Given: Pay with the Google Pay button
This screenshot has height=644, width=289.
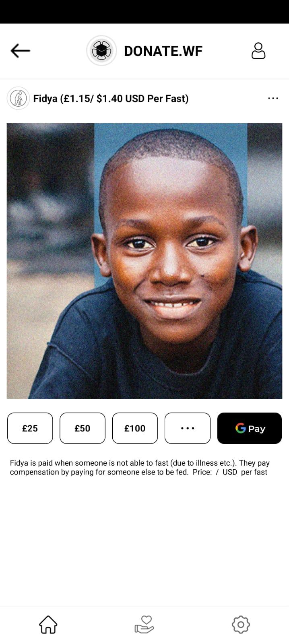Looking at the screenshot, I should click(x=250, y=428).
